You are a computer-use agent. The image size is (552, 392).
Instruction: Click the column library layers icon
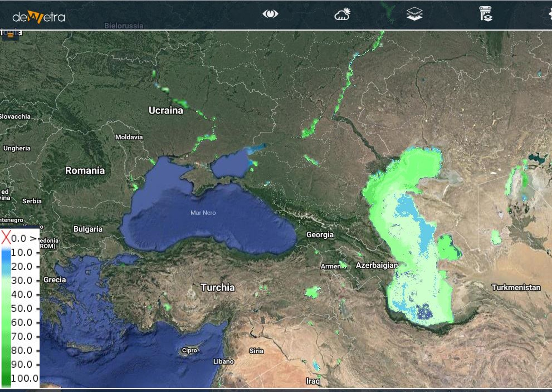(485, 14)
